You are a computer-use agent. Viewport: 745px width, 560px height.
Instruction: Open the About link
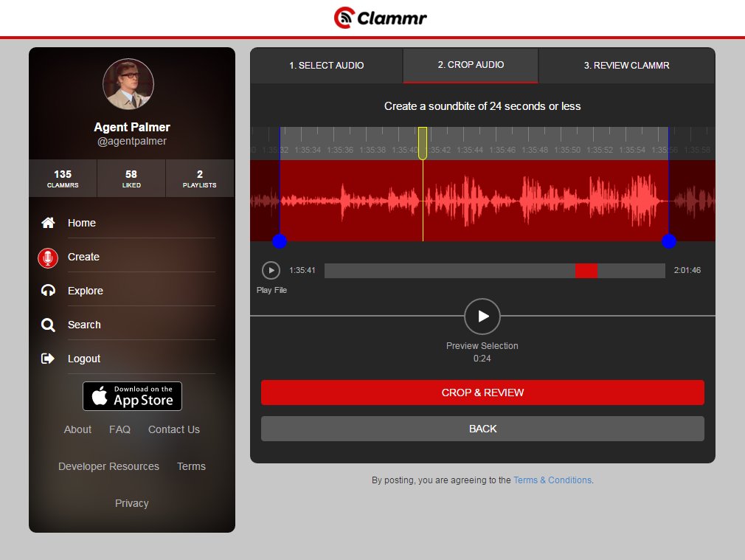(77, 429)
